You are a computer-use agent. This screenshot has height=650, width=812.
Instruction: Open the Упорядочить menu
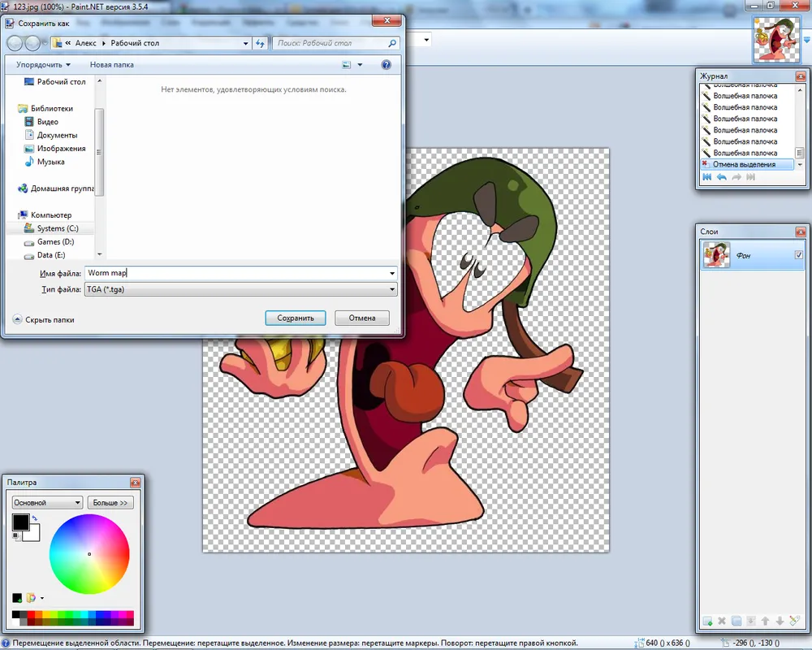pyautogui.click(x=43, y=64)
